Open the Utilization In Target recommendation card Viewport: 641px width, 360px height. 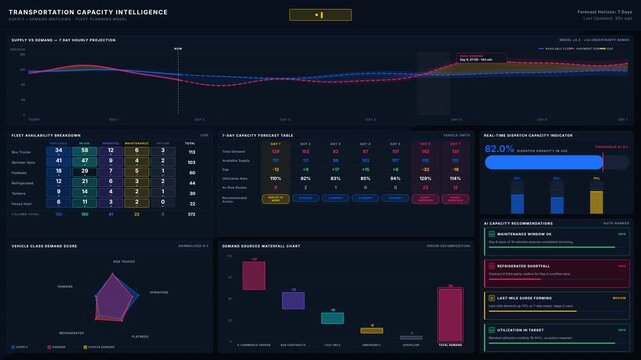[x=557, y=338]
